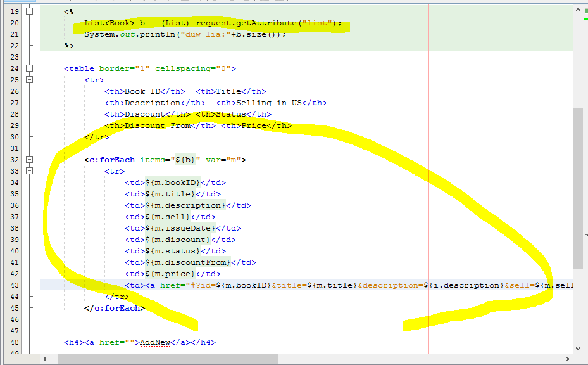Collapse the c:forEach fold on line 32
Image resolution: width=588 pixels, height=365 pixels.
[x=29, y=160]
